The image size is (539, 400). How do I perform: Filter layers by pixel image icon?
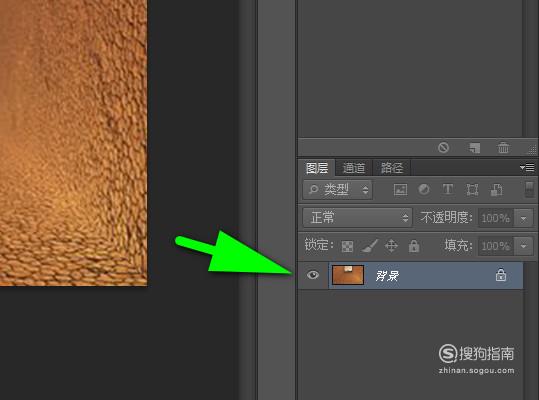click(400, 190)
